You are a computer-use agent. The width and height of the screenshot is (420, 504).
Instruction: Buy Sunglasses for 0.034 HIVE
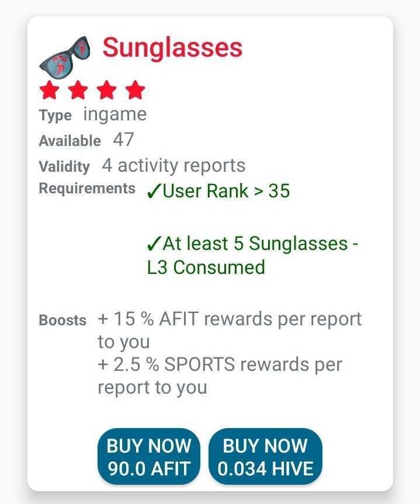pyautogui.click(x=265, y=457)
